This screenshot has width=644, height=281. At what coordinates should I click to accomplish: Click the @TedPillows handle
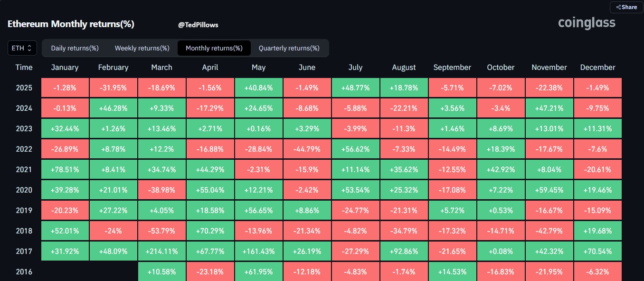click(x=198, y=25)
